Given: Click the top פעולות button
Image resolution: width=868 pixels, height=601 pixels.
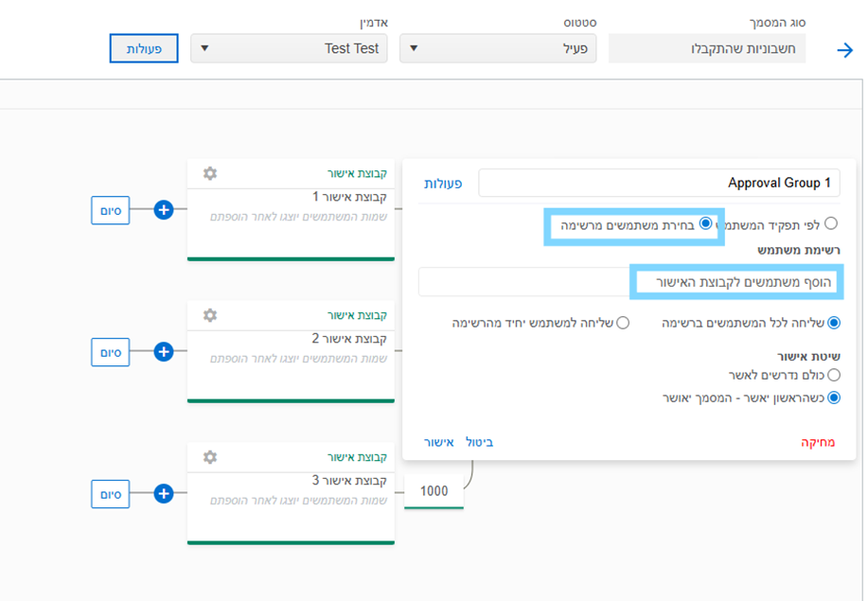Looking at the screenshot, I should (x=144, y=48).
